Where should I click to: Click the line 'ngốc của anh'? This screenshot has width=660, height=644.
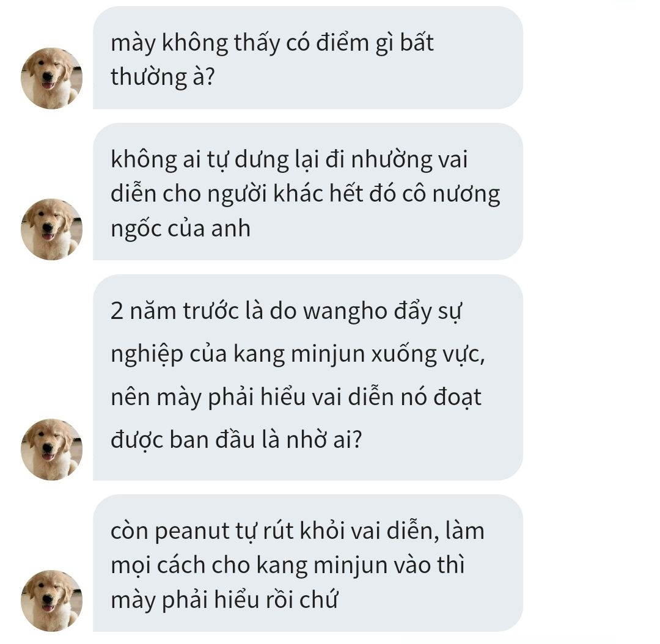(x=180, y=229)
